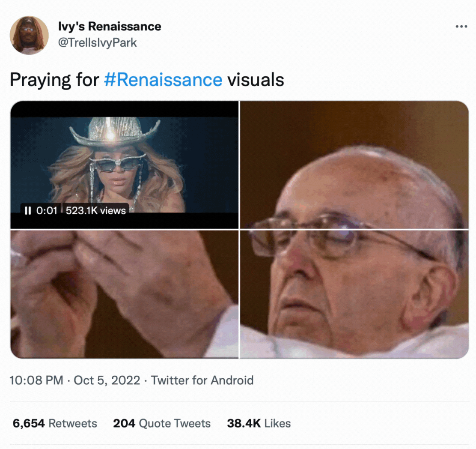
Task: Click the @TrellsIvyPark handle
Action: coord(97,43)
